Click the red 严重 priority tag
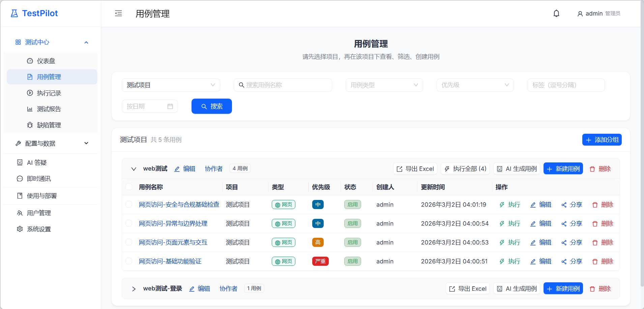The height and width of the screenshot is (309, 644). pos(320,261)
